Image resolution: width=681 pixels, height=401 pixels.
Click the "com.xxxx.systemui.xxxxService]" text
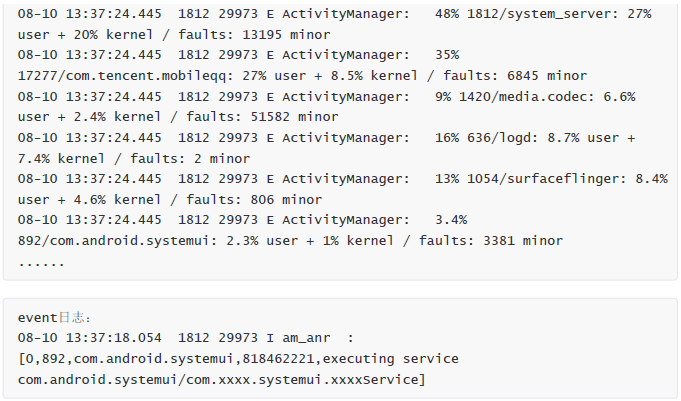tap(305, 380)
